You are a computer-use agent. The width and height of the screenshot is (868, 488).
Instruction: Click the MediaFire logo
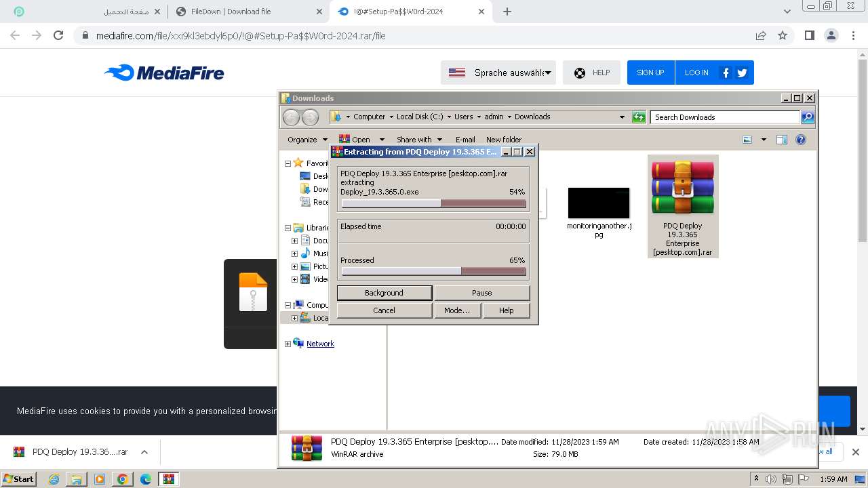pyautogui.click(x=164, y=73)
